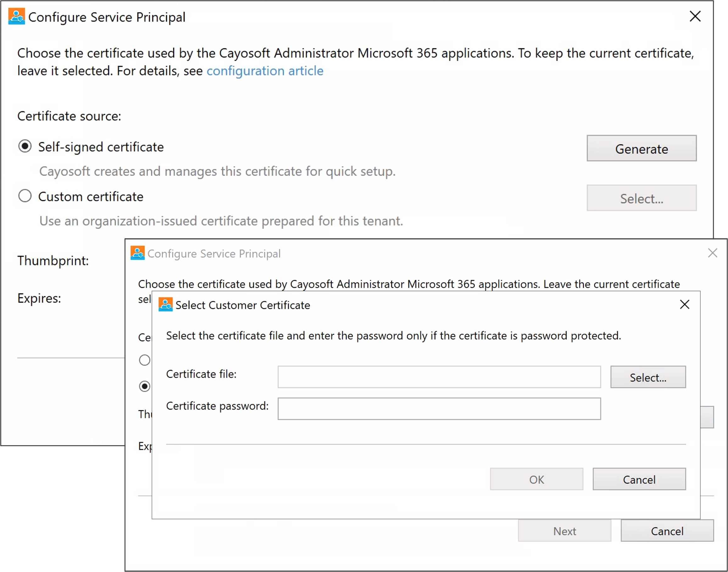This screenshot has height=572, width=728.
Task: Click the "Use an organization-issued certificate" description
Action: tap(221, 221)
